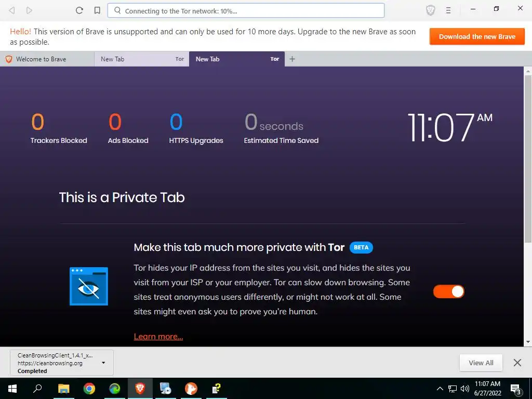Open the Learn more link
532x399 pixels.
[158, 336]
